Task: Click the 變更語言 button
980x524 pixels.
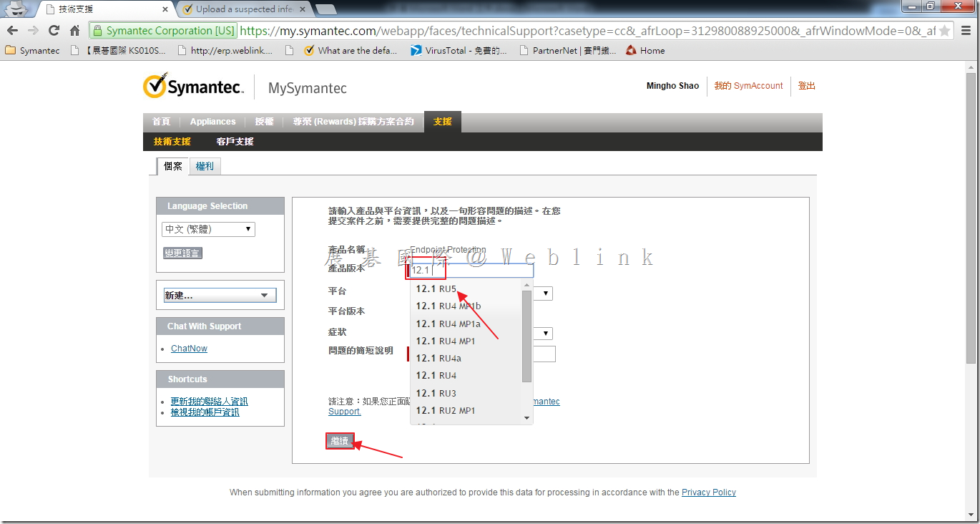Action: point(182,253)
